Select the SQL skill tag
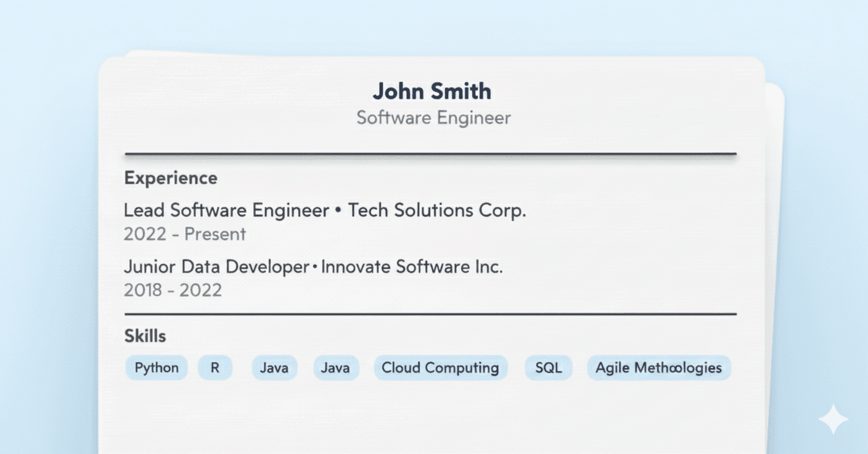868x454 pixels. [548, 368]
